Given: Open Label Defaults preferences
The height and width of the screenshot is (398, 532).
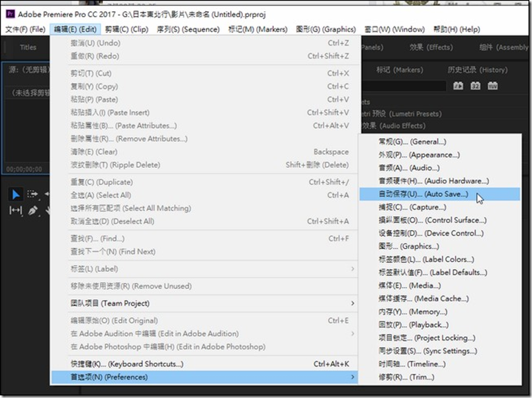Looking at the screenshot, I should tap(440, 272).
